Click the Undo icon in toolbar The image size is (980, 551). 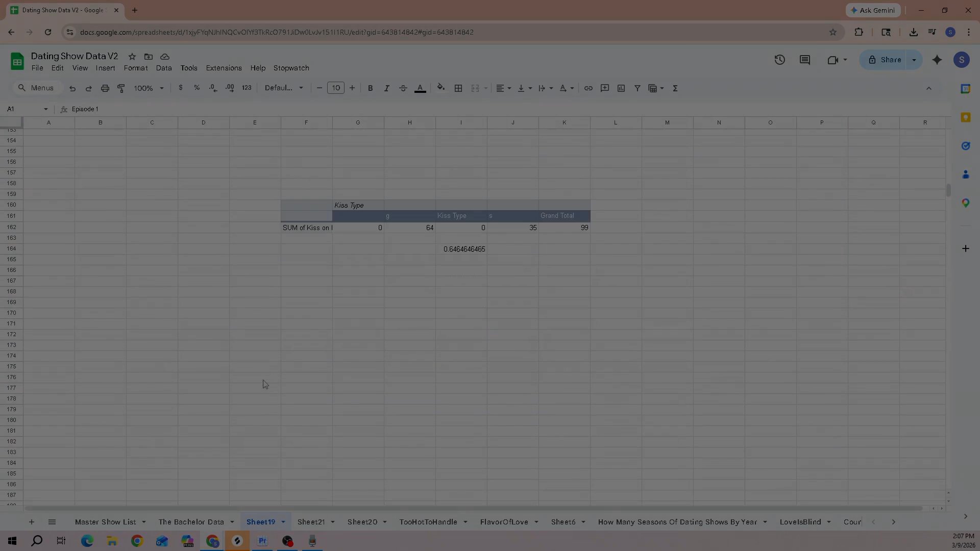tap(72, 88)
